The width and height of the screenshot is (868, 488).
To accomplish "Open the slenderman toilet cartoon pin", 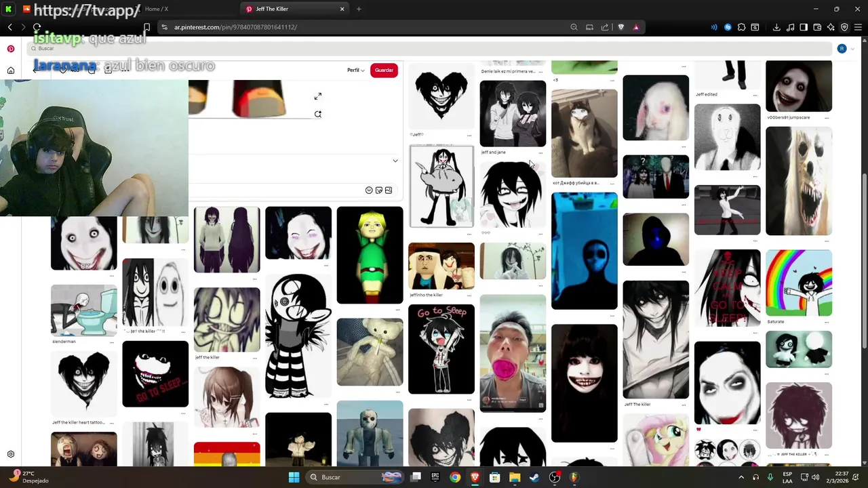I will tap(83, 310).
